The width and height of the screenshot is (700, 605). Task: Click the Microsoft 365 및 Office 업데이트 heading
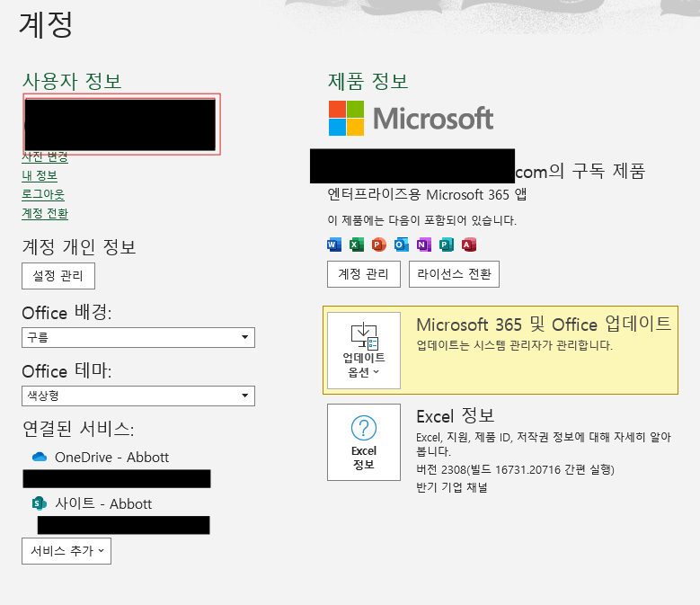[x=544, y=325]
